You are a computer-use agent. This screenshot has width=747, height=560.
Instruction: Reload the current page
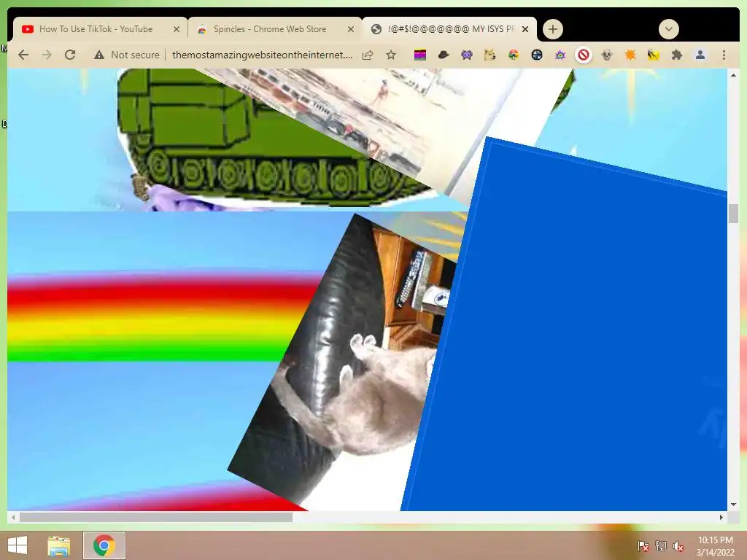(70, 55)
